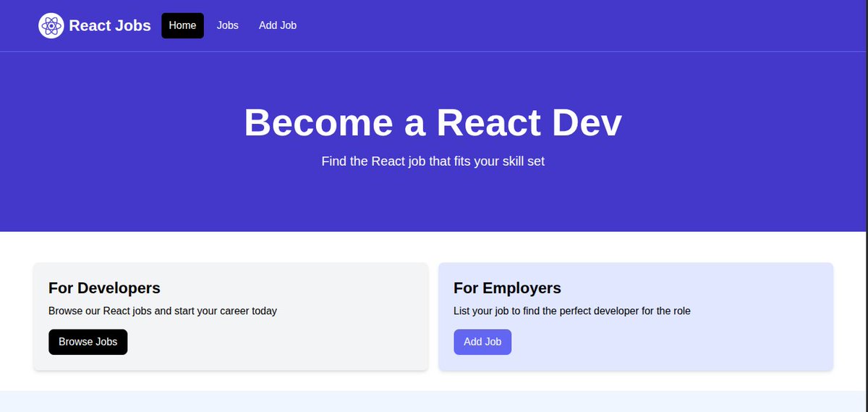The height and width of the screenshot is (412, 868).
Task: Open the Add Job nav link
Action: (x=278, y=25)
